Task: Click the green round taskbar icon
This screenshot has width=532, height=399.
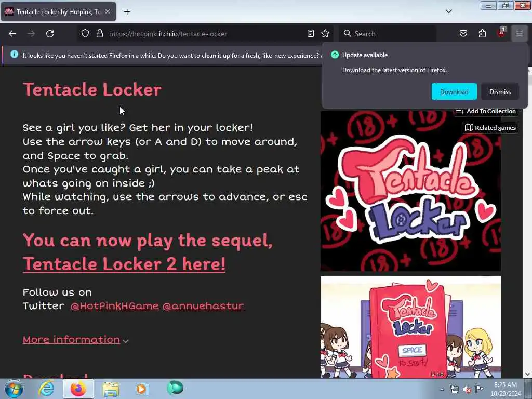Action: 175,388
